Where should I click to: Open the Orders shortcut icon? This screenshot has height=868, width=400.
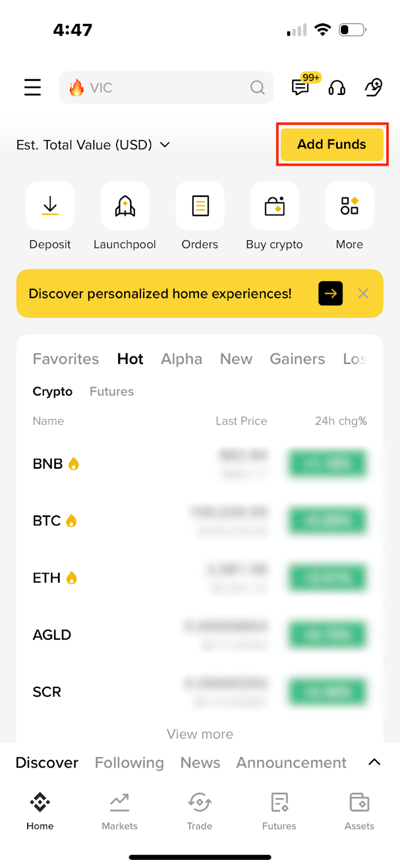click(x=200, y=206)
